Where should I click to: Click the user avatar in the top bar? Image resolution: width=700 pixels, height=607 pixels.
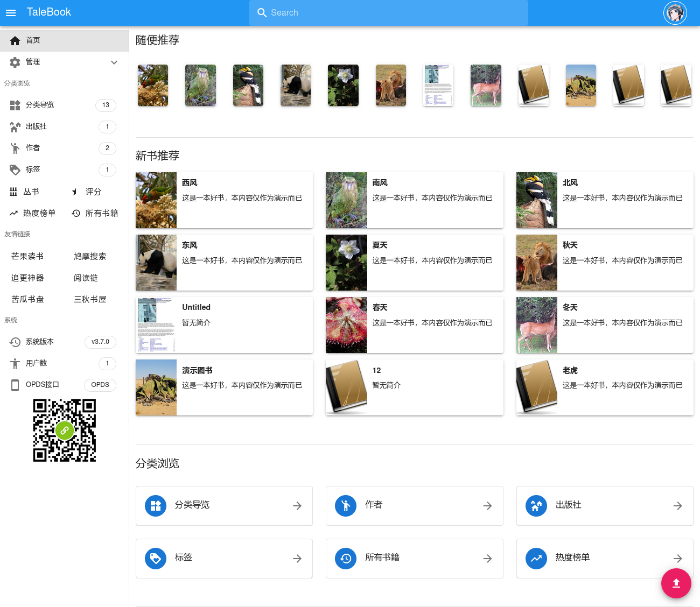click(675, 12)
